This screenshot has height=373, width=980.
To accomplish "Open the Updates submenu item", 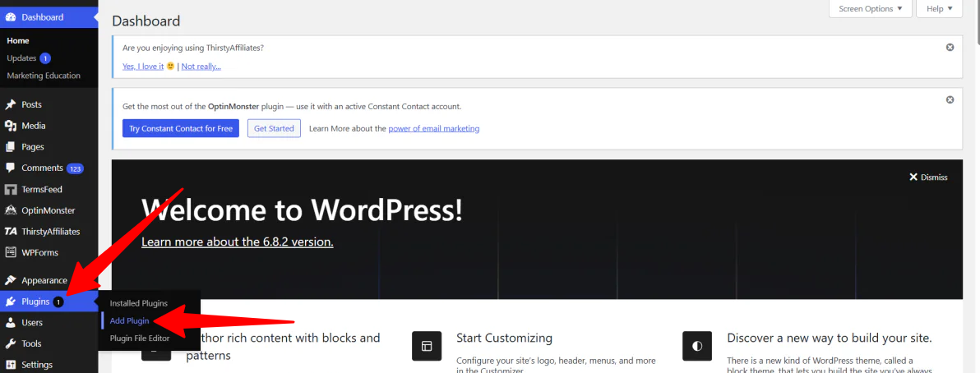I will [x=22, y=58].
